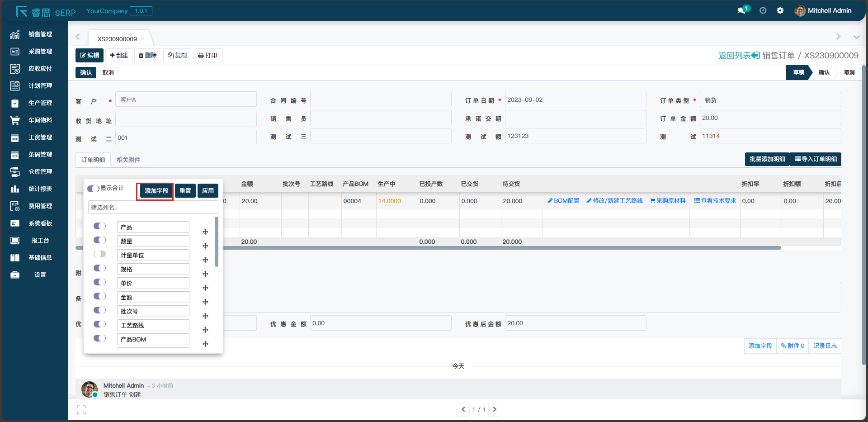Switch to the 相关附件 tab
The width and height of the screenshot is (868, 422).
[128, 160]
